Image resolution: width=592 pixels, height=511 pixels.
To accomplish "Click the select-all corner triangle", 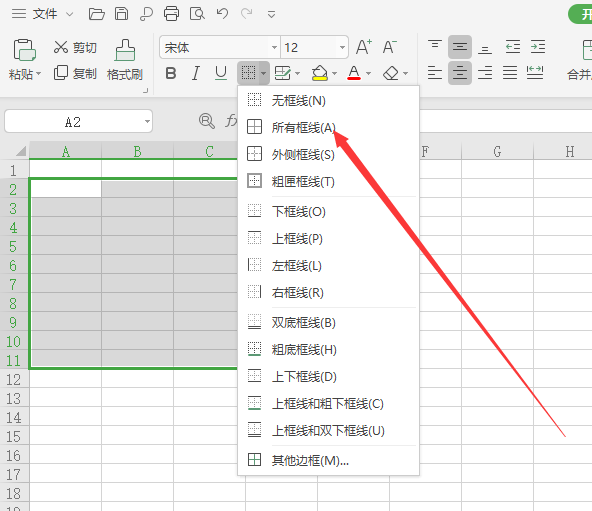I will [x=20, y=151].
